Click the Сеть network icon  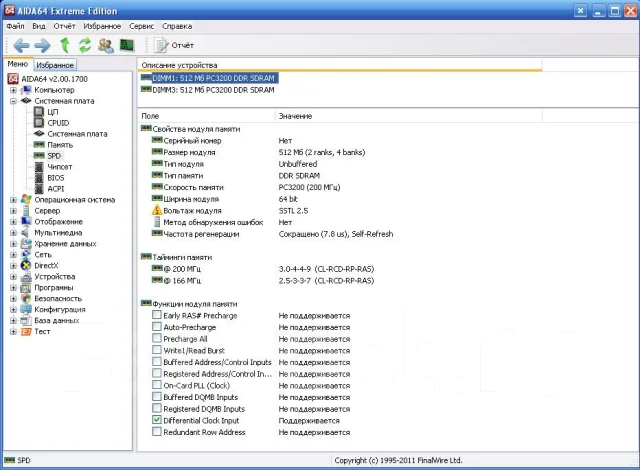(x=26, y=255)
